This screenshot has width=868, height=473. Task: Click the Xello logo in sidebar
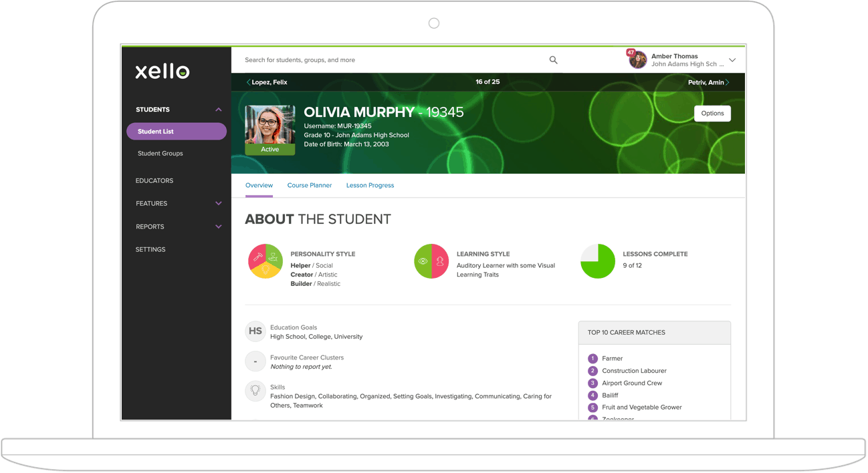point(161,69)
